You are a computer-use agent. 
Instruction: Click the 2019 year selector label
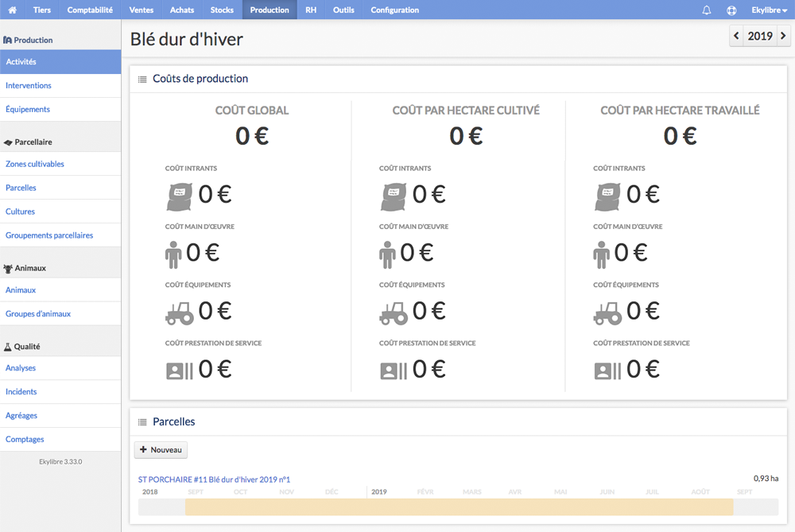(x=760, y=36)
